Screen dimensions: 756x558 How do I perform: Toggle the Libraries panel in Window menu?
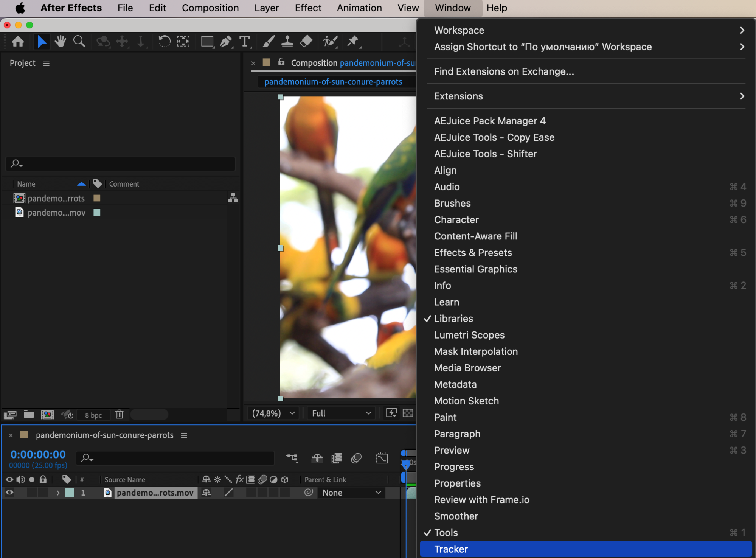click(453, 319)
